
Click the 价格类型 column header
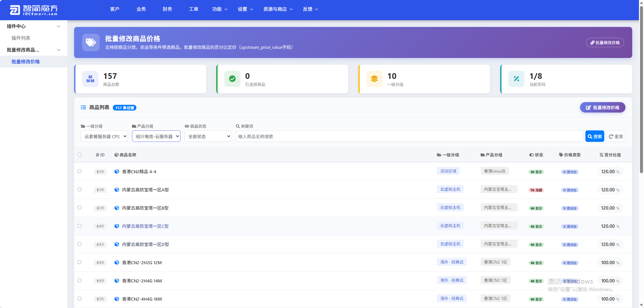(x=570, y=155)
